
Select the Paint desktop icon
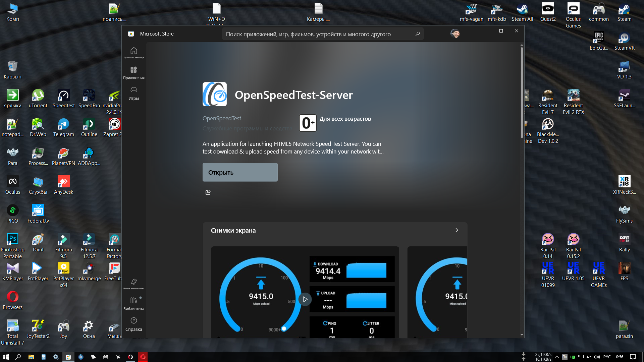(38, 243)
